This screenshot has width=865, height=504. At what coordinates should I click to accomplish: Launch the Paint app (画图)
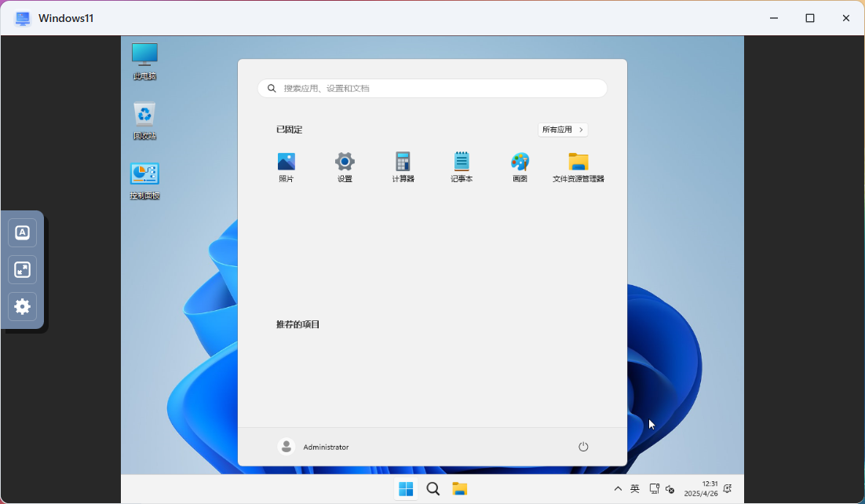[x=520, y=166]
